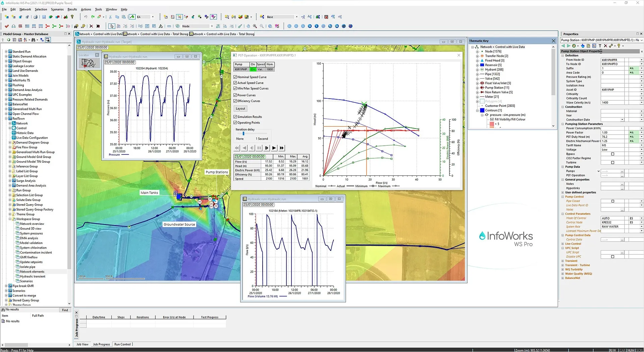Viewport: 644px width, 352px height.
Task: Open the Base scenario dropdown
Action: 297,16
